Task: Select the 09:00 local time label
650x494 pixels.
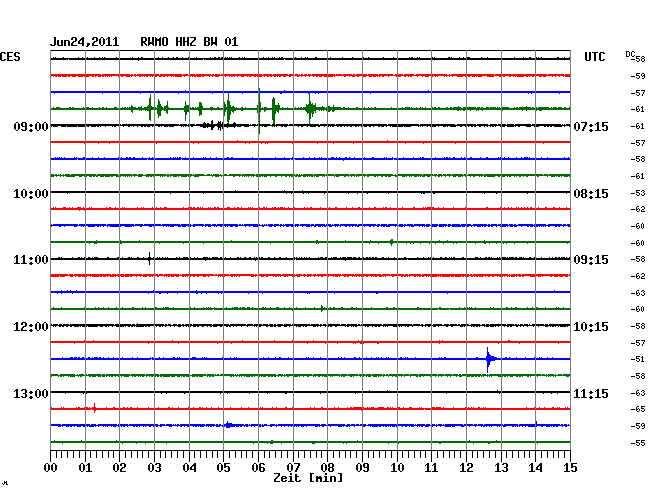Action: point(31,126)
